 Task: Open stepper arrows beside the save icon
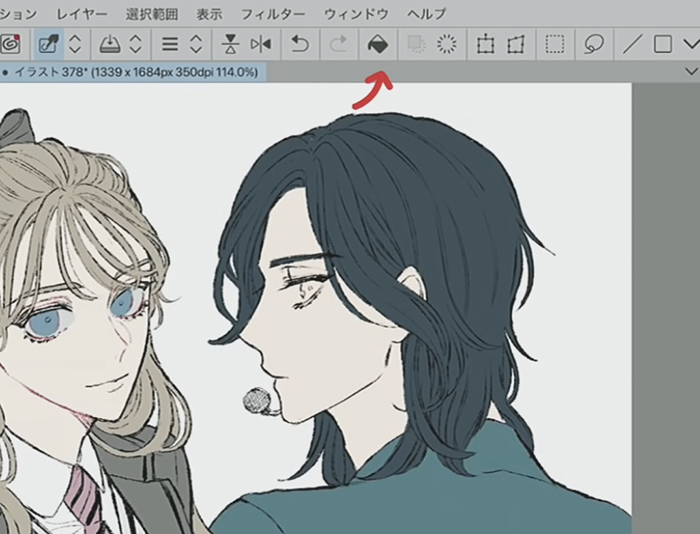tap(136, 45)
